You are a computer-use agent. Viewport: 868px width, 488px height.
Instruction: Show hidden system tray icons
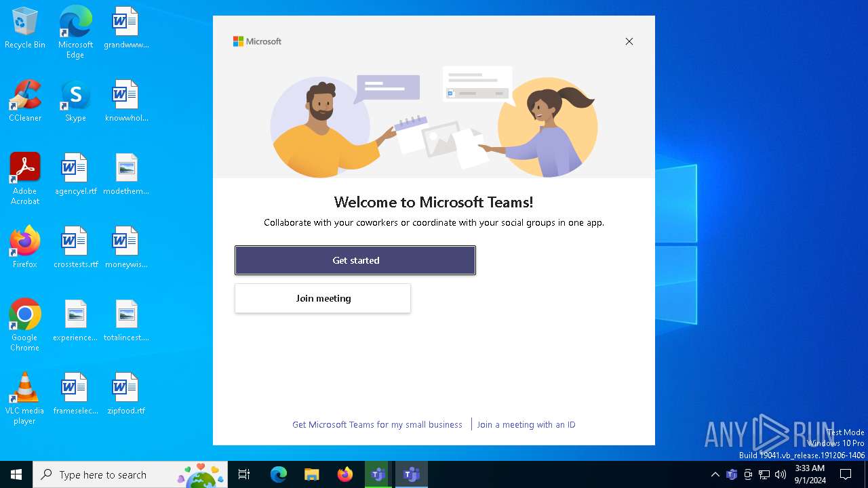tap(715, 474)
